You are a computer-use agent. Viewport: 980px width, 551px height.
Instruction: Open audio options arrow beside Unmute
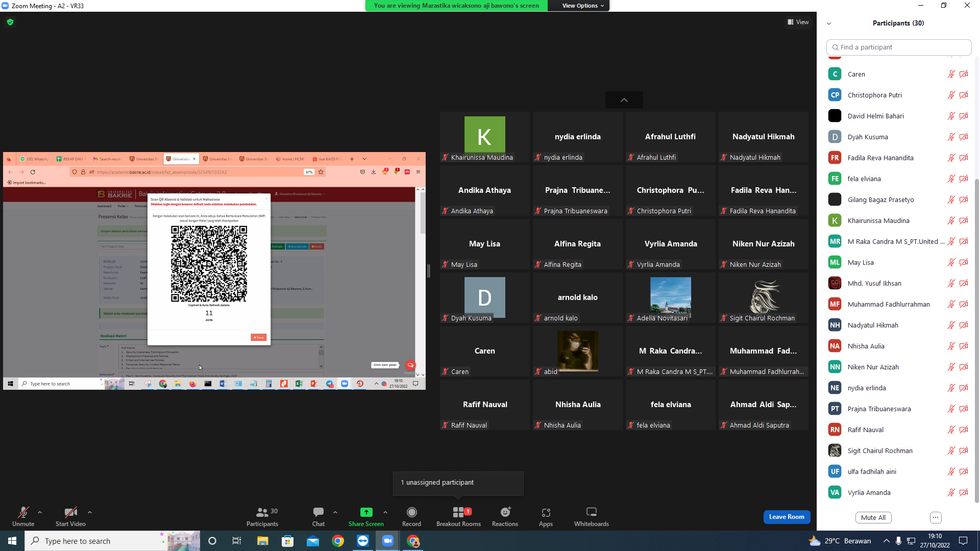pos(40,512)
